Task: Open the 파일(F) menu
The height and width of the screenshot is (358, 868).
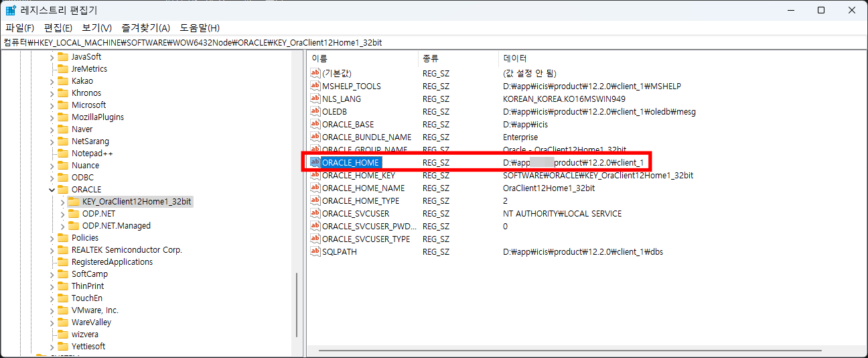Action: pyautogui.click(x=19, y=27)
